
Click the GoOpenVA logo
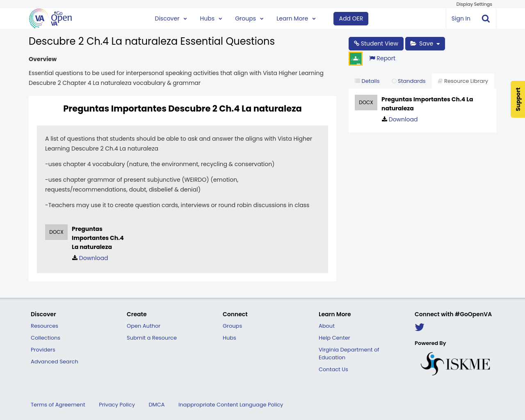(x=50, y=18)
